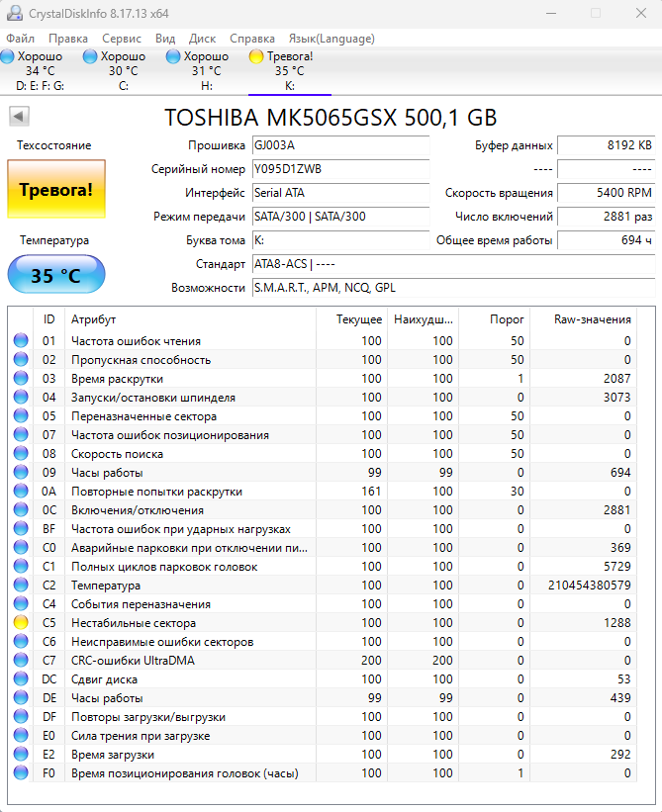Click the blue status dot for attribute 05
Image resolution: width=662 pixels, height=812 pixels.
(21, 415)
